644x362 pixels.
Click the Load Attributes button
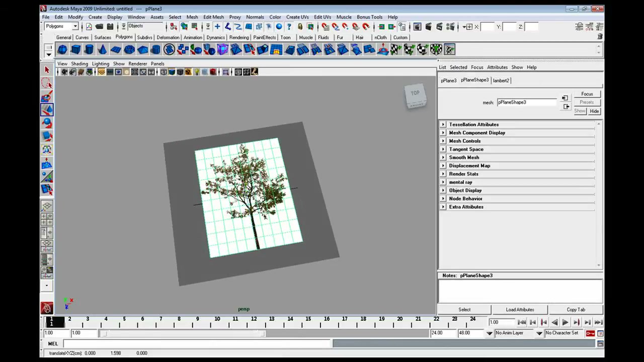click(x=520, y=310)
